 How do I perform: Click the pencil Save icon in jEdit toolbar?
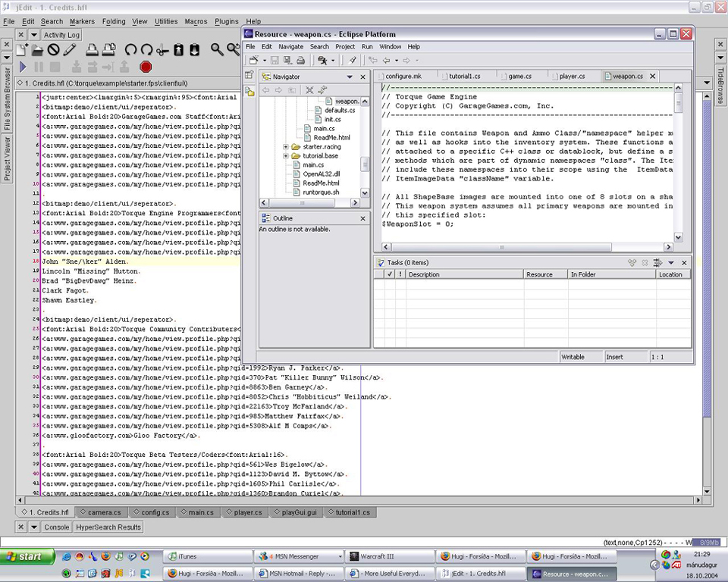(70, 50)
